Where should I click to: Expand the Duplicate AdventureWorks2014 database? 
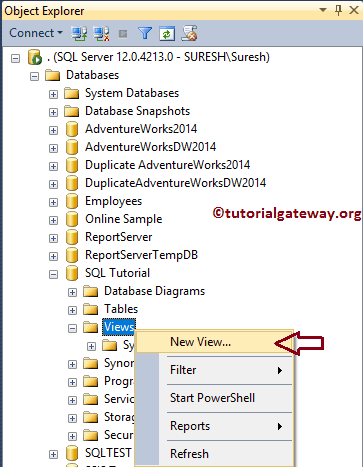pos(53,167)
